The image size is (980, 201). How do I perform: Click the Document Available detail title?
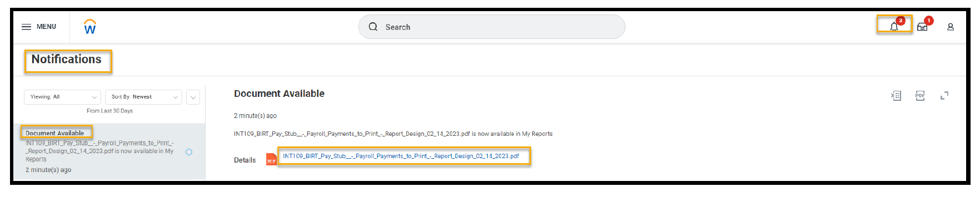click(279, 94)
